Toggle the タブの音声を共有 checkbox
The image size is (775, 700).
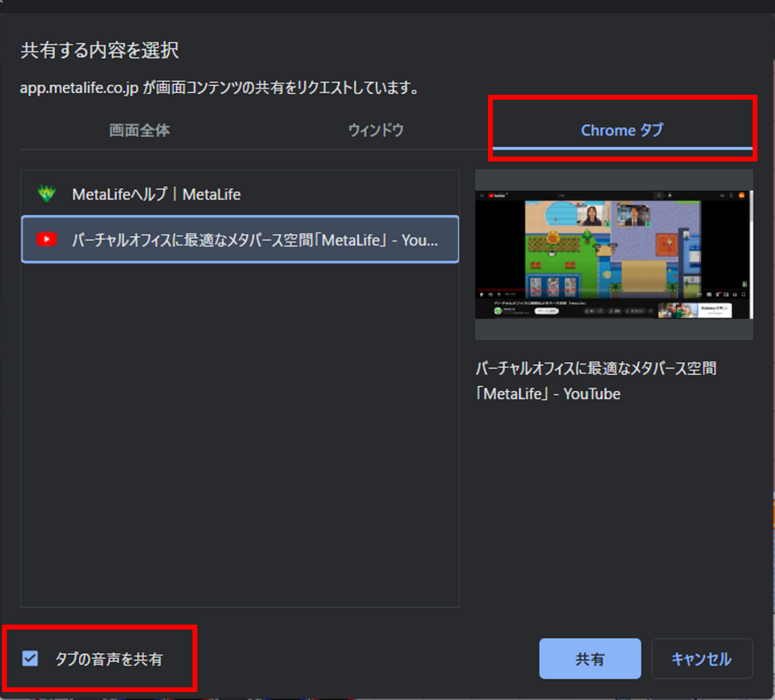click(30, 658)
